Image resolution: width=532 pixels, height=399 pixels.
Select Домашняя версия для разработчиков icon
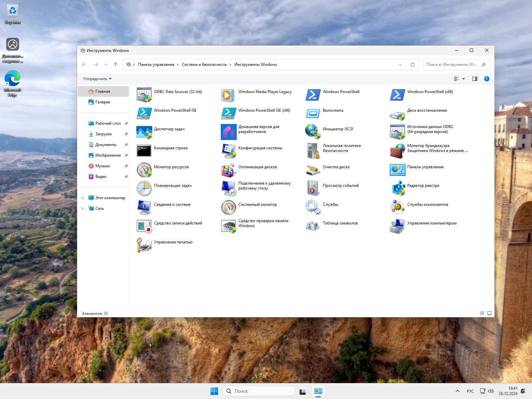click(228, 132)
